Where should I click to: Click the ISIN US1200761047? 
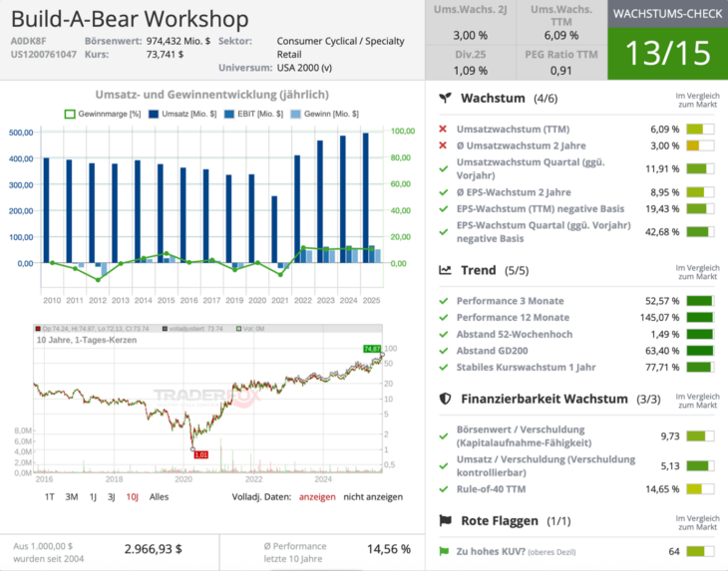coord(43,54)
